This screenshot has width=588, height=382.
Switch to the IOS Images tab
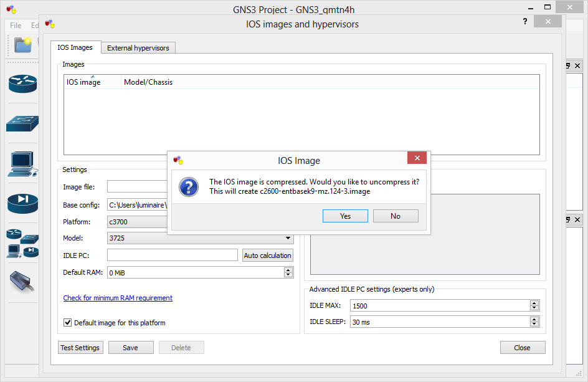75,47
